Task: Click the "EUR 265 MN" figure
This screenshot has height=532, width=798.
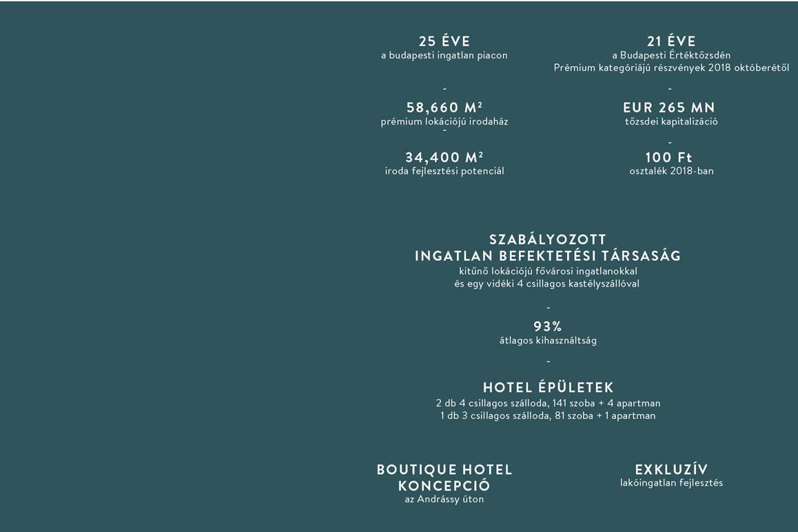Action: [669, 108]
